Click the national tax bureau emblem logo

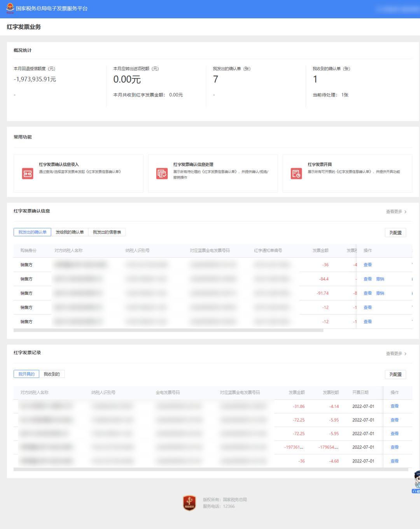point(10,8)
